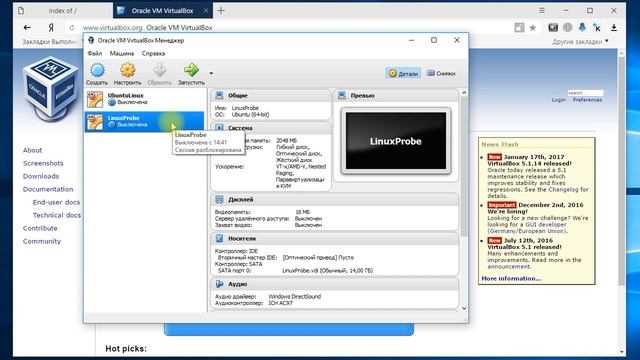Image resolution: width=640 pixels, height=360 pixels.
Task: Open the Машина menu
Action: click(122, 53)
